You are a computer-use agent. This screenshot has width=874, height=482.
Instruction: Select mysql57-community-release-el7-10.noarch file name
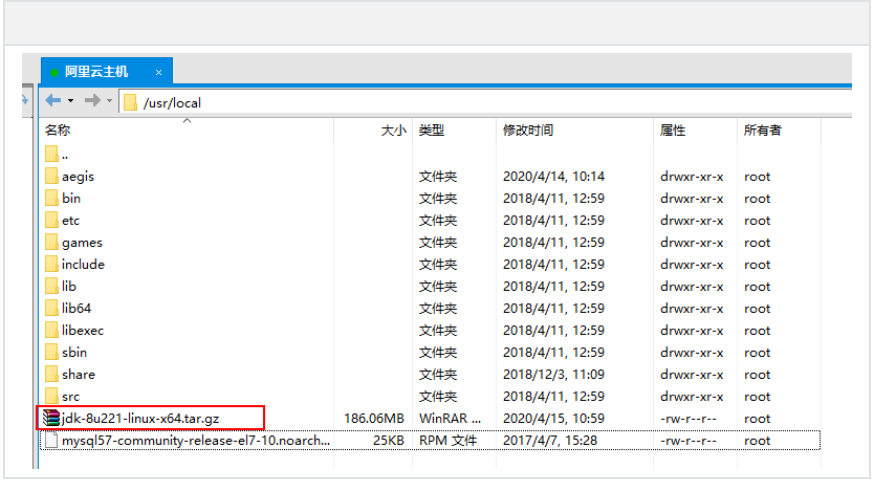click(x=196, y=441)
